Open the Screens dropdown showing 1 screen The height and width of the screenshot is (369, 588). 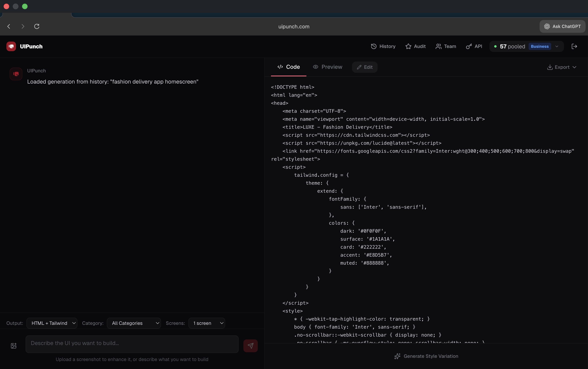[207, 323]
